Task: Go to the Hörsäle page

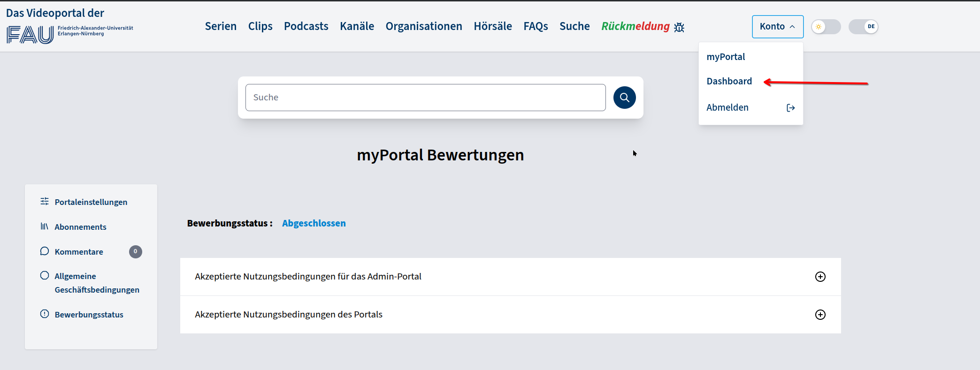Action: pyautogui.click(x=492, y=26)
